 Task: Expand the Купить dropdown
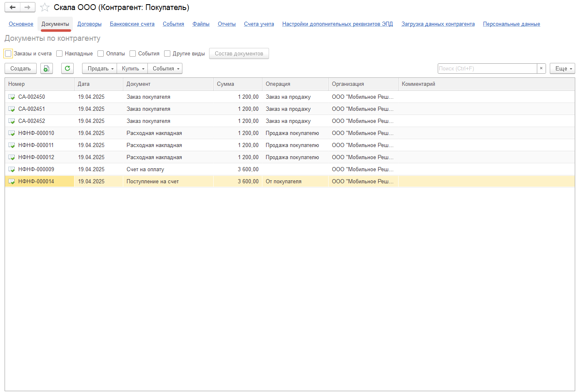click(132, 69)
